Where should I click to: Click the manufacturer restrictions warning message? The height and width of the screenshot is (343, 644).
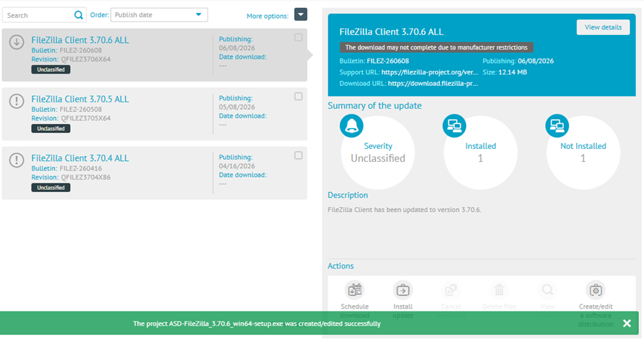tap(436, 47)
